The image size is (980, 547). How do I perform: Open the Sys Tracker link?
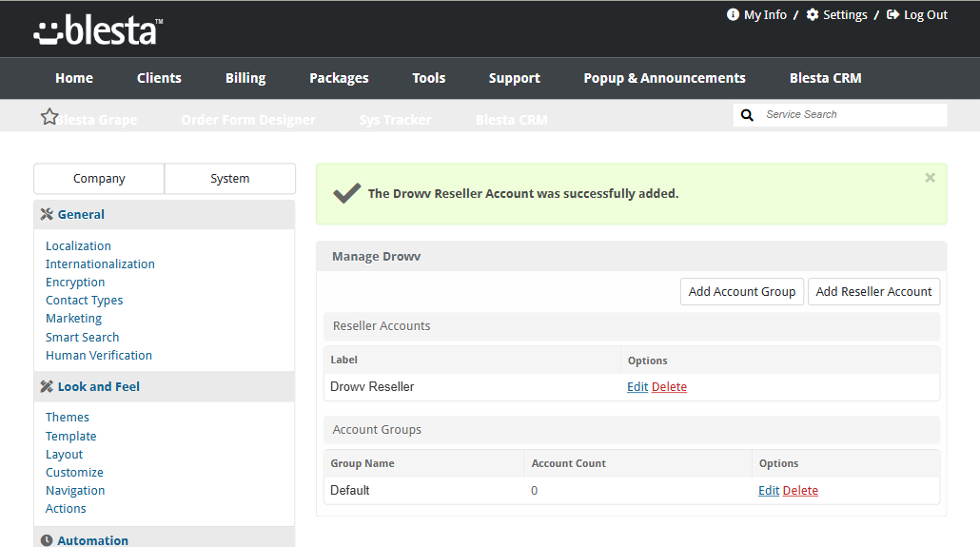click(395, 120)
